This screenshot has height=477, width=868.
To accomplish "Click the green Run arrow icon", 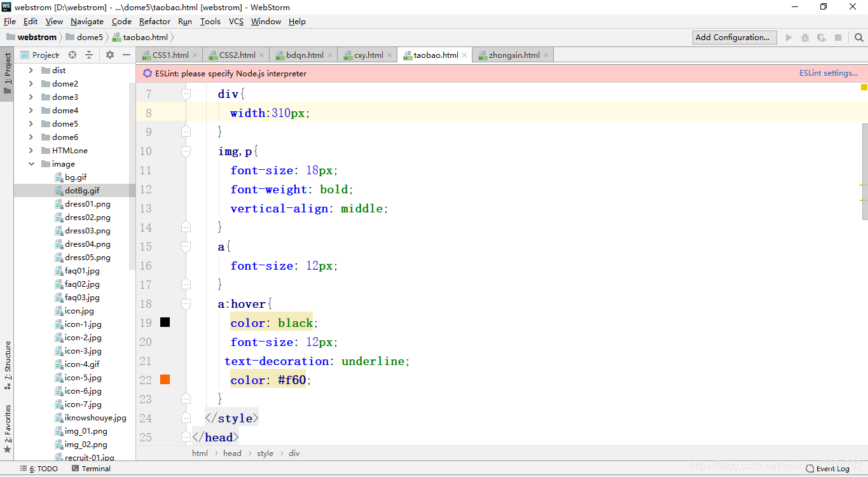I will 789,38.
